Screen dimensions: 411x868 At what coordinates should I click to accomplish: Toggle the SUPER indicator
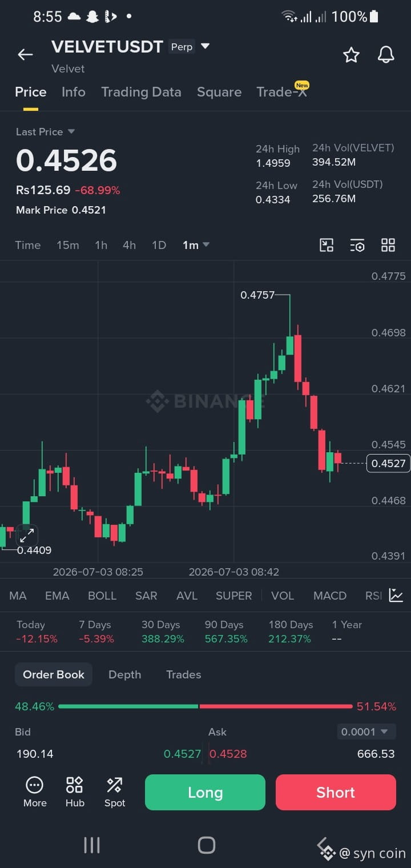[233, 596]
